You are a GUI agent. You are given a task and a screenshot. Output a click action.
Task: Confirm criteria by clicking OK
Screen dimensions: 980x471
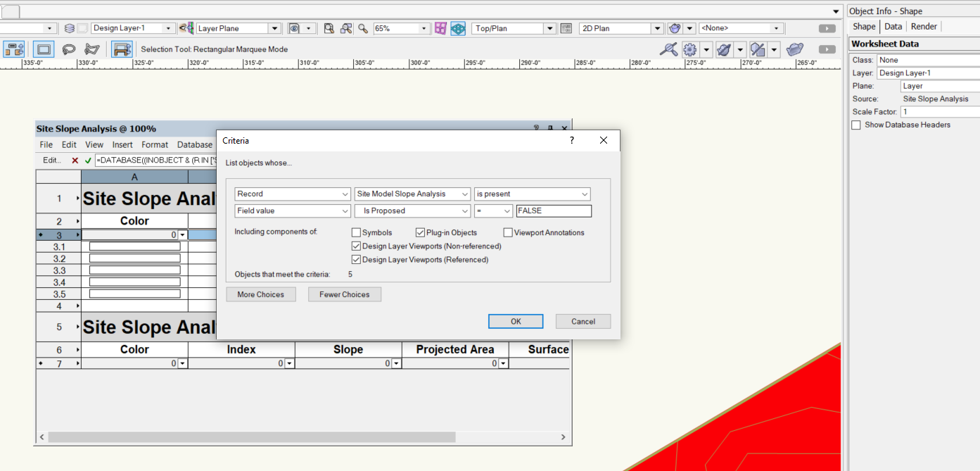[516, 321]
